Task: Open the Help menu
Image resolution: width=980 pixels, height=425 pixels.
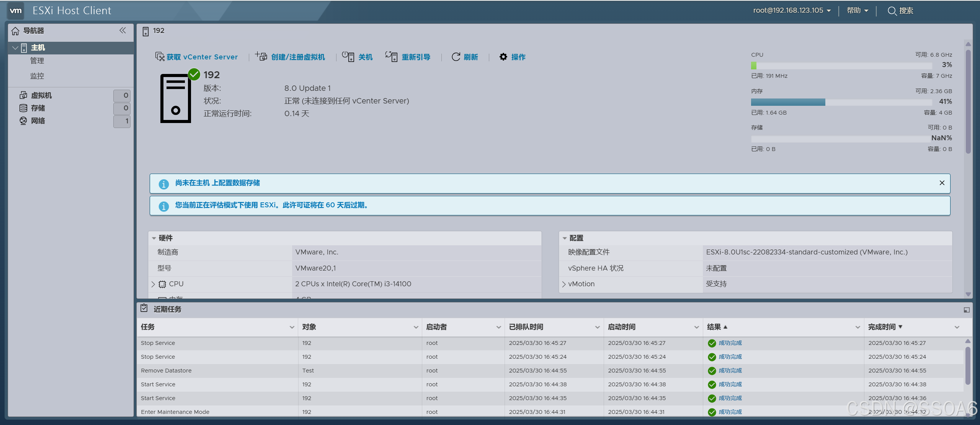Action: click(857, 11)
